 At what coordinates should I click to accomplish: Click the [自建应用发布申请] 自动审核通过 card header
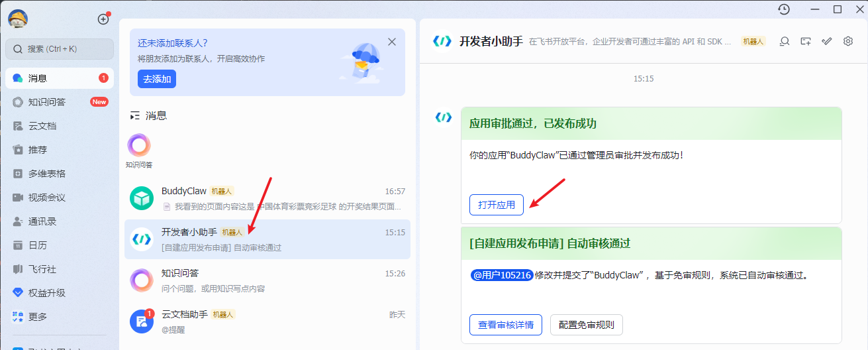click(651, 243)
